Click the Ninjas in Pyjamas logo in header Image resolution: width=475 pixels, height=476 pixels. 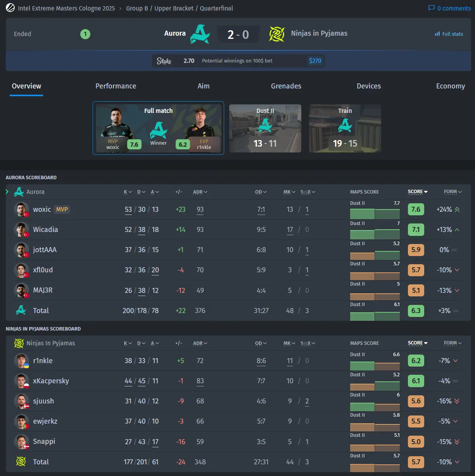277,34
